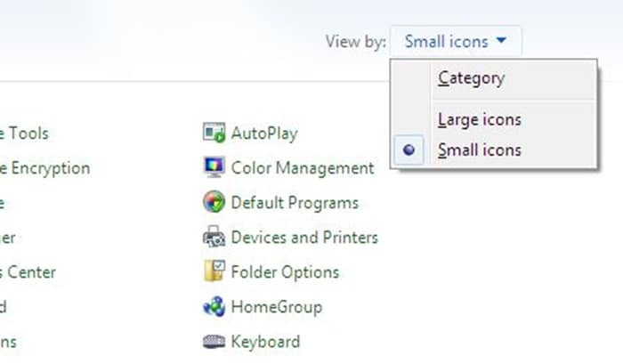Open the item ending in Center
The width and height of the screenshot is (623, 364).
pyautogui.click(x=28, y=272)
